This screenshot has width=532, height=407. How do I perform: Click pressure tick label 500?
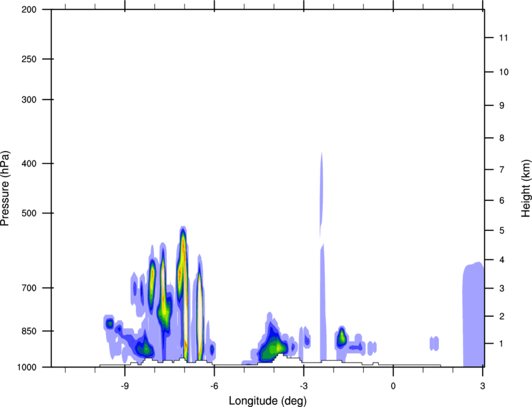click(x=29, y=213)
